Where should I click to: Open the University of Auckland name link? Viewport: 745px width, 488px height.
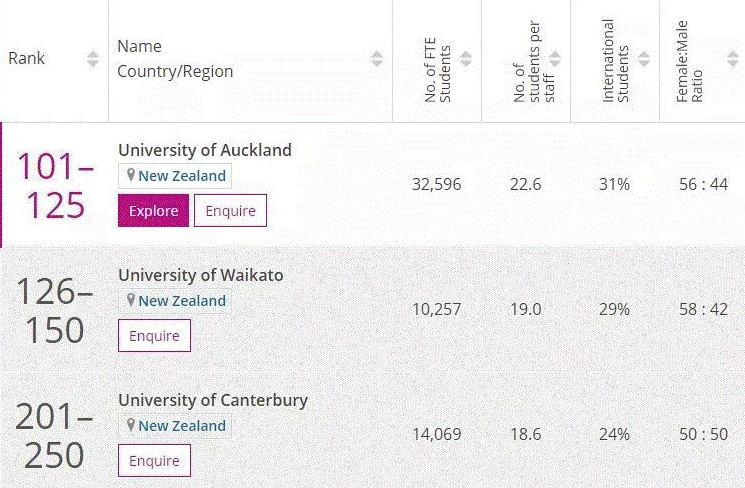pos(205,150)
